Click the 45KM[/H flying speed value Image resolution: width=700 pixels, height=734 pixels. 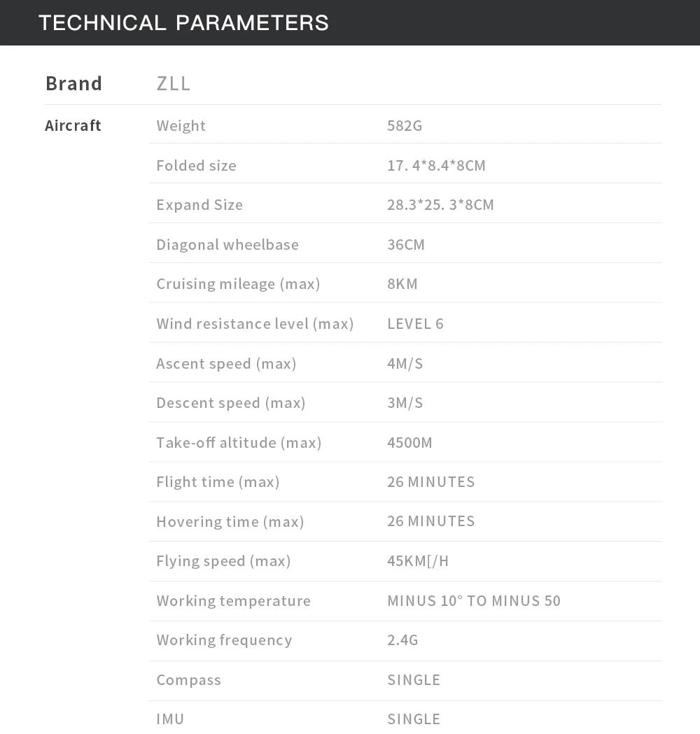pyautogui.click(x=418, y=561)
